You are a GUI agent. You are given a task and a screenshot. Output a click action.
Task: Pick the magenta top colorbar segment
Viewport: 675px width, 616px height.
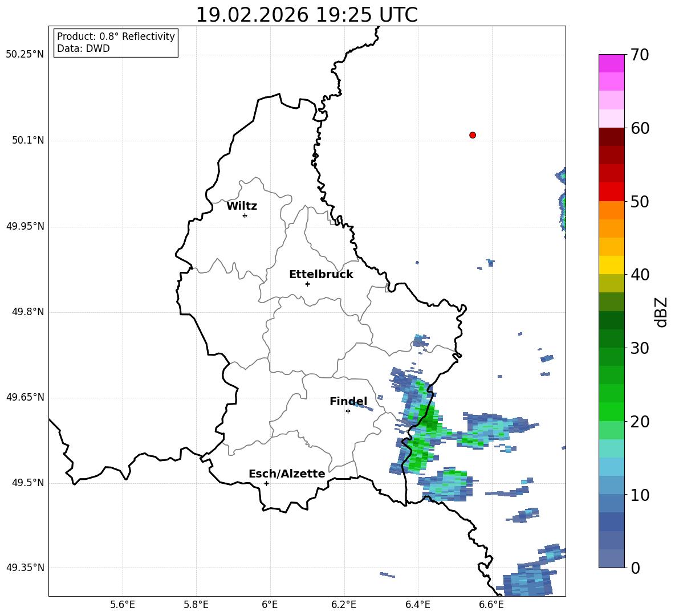tap(611, 63)
